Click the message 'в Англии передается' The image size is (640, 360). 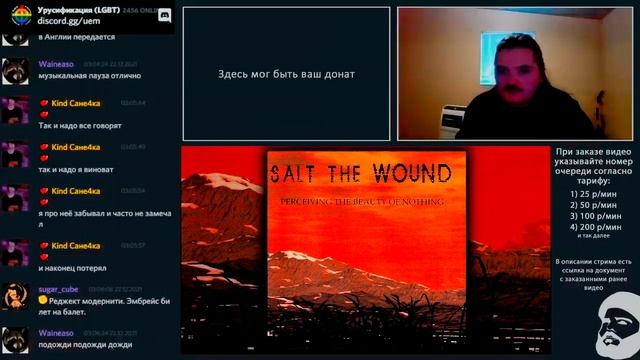(x=77, y=37)
